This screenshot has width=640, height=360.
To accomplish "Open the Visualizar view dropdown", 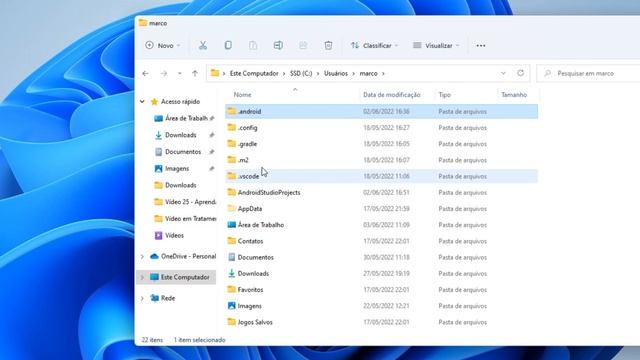I will 436,46.
